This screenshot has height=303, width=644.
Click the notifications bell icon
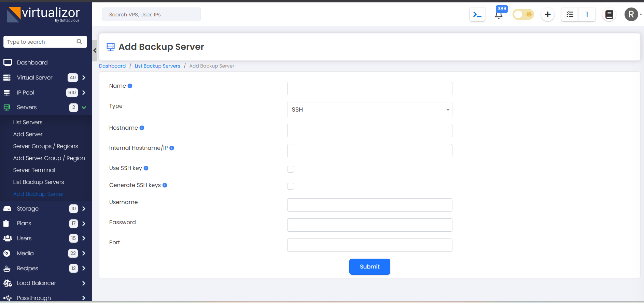[x=499, y=15]
